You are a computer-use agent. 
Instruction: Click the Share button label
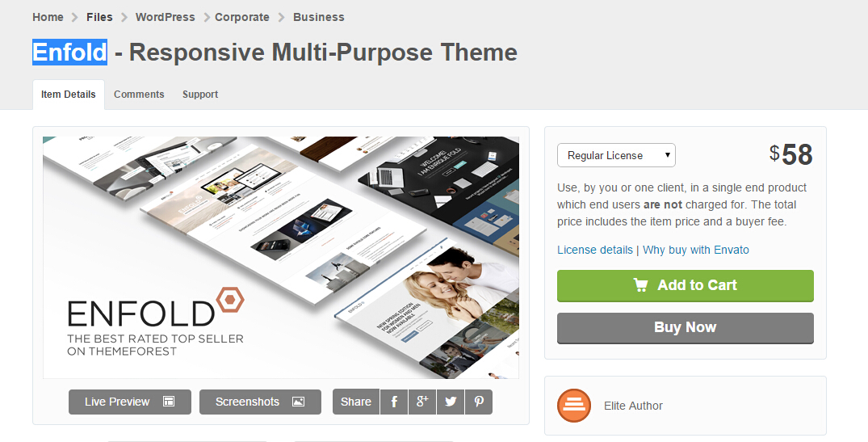[x=356, y=402]
